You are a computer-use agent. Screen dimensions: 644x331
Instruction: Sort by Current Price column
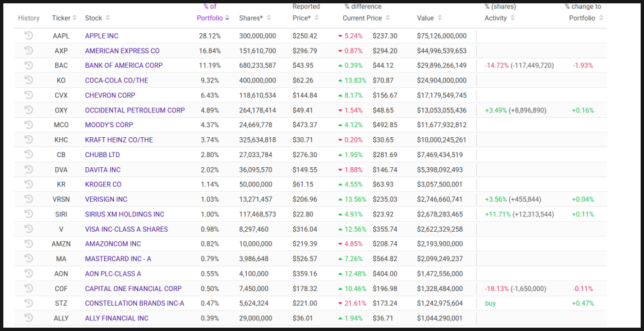point(366,18)
